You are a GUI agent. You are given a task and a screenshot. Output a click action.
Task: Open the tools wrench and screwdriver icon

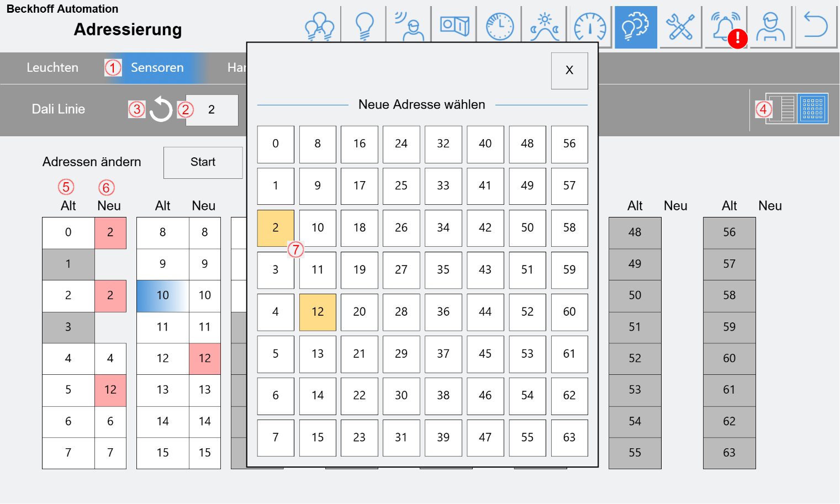click(x=680, y=26)
